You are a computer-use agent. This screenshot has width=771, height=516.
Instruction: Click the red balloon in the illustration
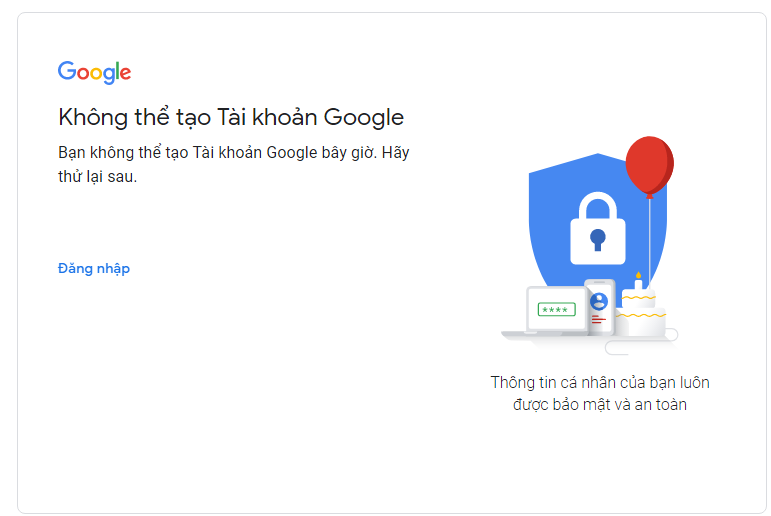[649, 163]
